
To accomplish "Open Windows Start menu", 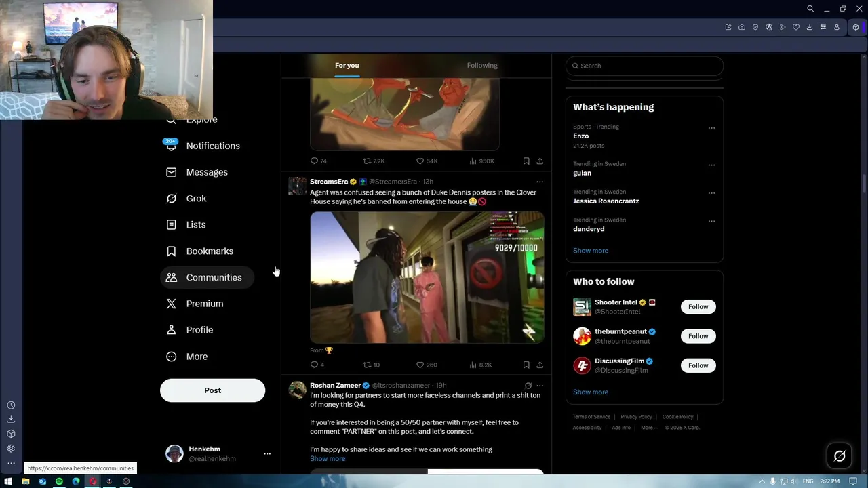I will point(8,481).
